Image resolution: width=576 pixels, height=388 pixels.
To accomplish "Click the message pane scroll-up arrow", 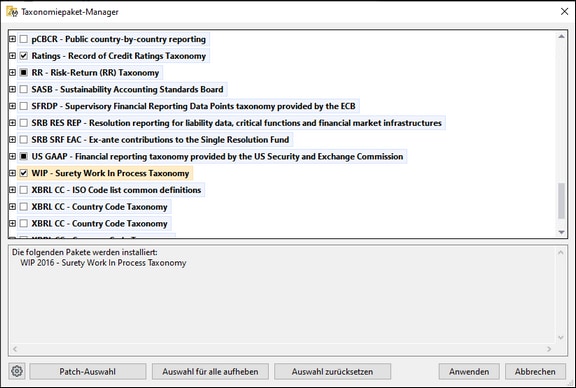I will pyautogui.click(x=561, y=252).
